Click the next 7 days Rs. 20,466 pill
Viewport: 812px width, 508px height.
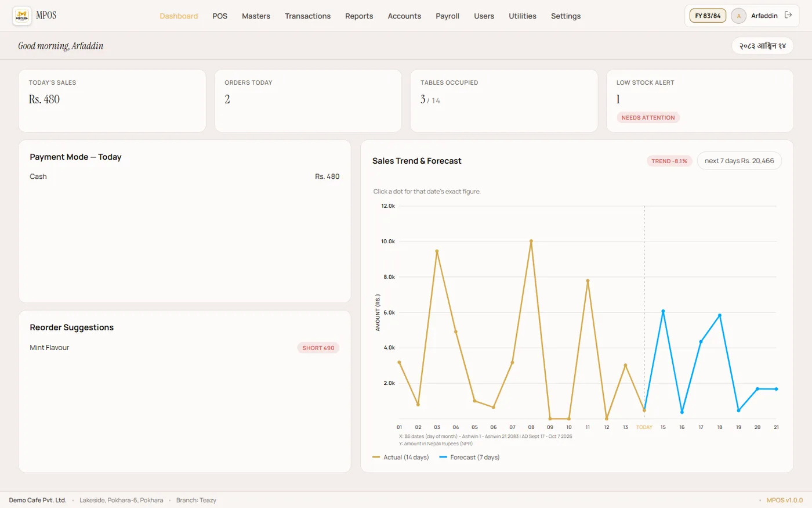click(x=739, y=161)
